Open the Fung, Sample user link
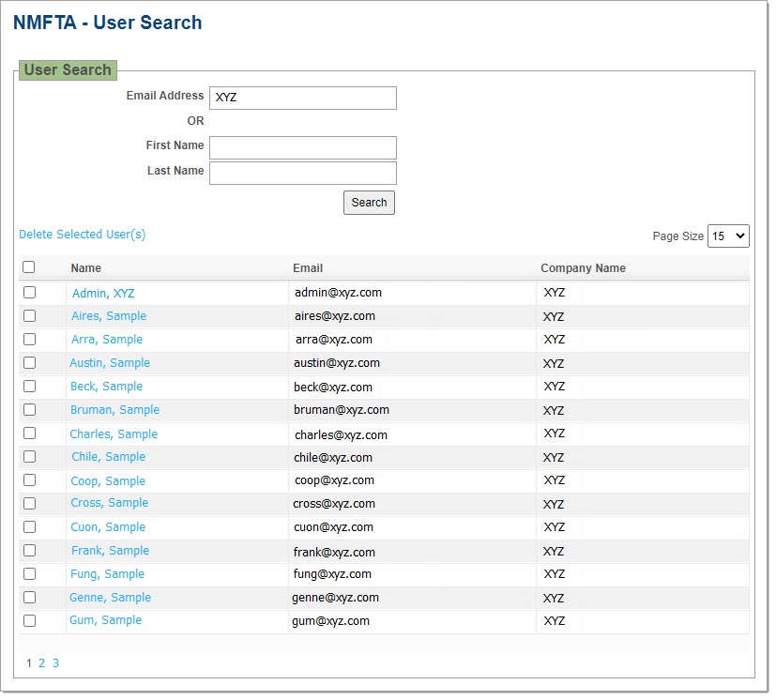776x700 pixels. [x=107, y=574]
